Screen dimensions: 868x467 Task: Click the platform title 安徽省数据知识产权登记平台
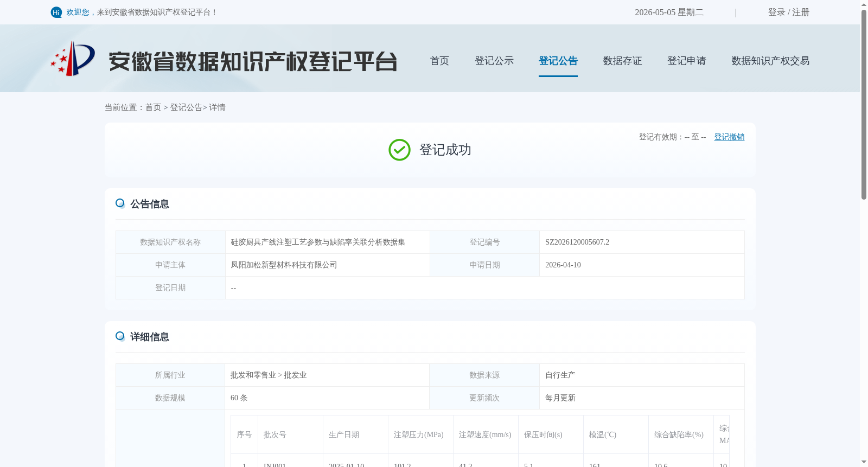click(x=253, y=61)
